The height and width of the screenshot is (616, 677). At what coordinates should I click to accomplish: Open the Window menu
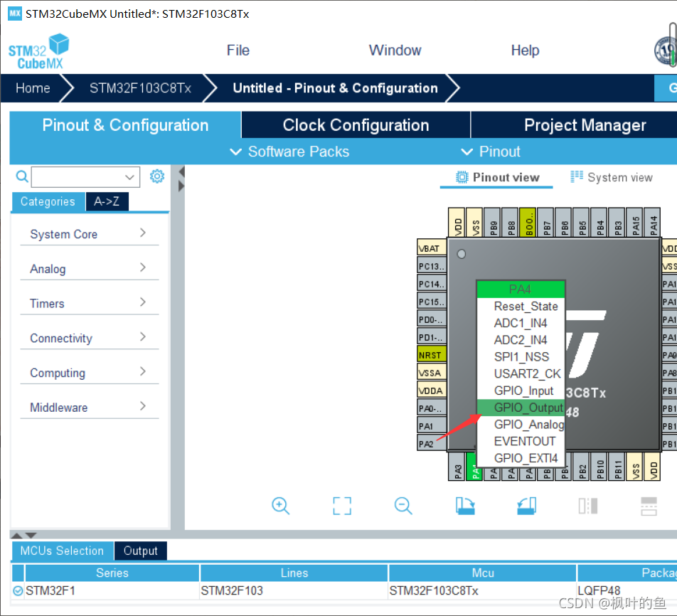pyautogui.click(x=395, y=50)
